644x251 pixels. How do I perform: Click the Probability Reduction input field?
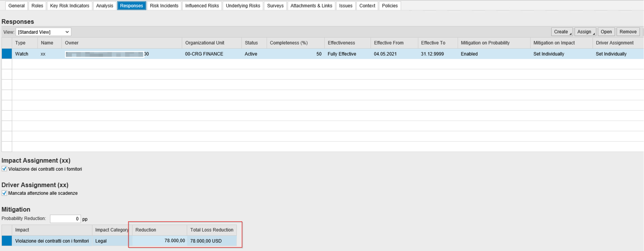pos(65,219)
